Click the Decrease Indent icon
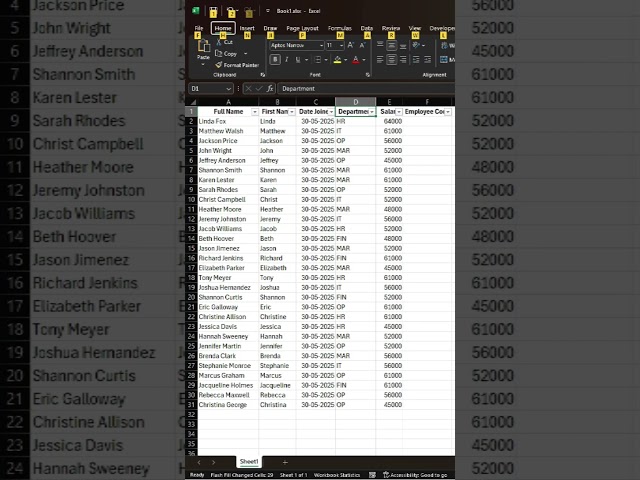Image resolution: width=640 pixels, height=480 pixels. [x=416, y=60]
